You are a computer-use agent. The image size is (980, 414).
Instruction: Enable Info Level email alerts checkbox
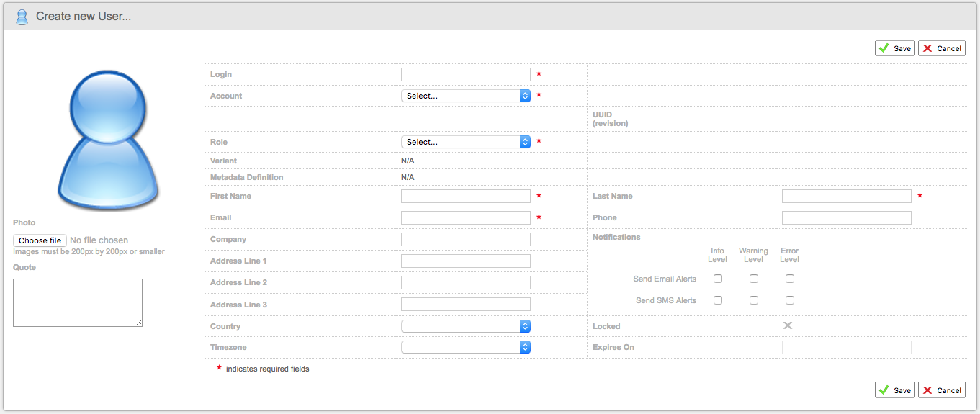click(718, 279)
